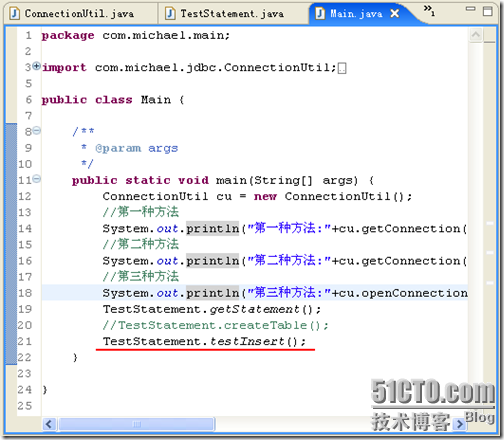
Task: Click the vertical scrollbar up arrow
Action: pos(476,35)
